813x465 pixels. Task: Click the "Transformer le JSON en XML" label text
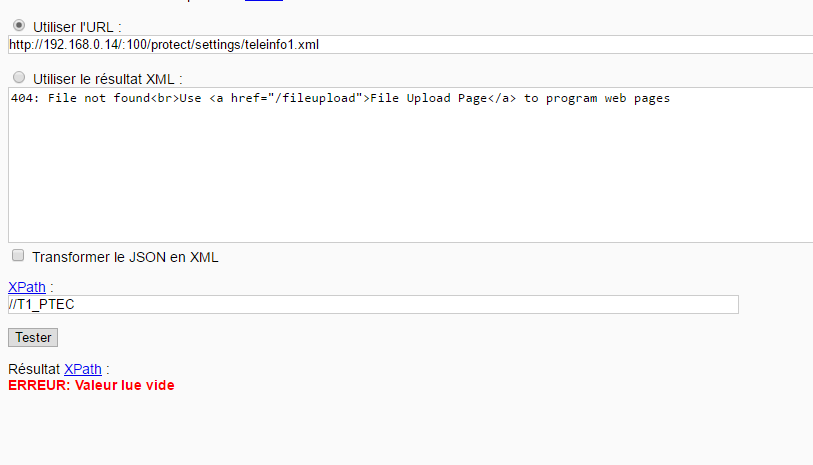pos(125,257)
